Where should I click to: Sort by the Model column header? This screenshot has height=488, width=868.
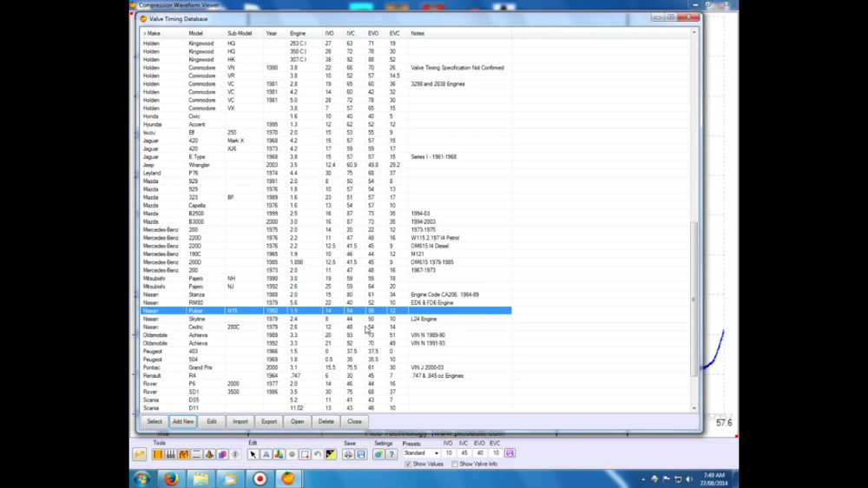(x=206, y=33)
